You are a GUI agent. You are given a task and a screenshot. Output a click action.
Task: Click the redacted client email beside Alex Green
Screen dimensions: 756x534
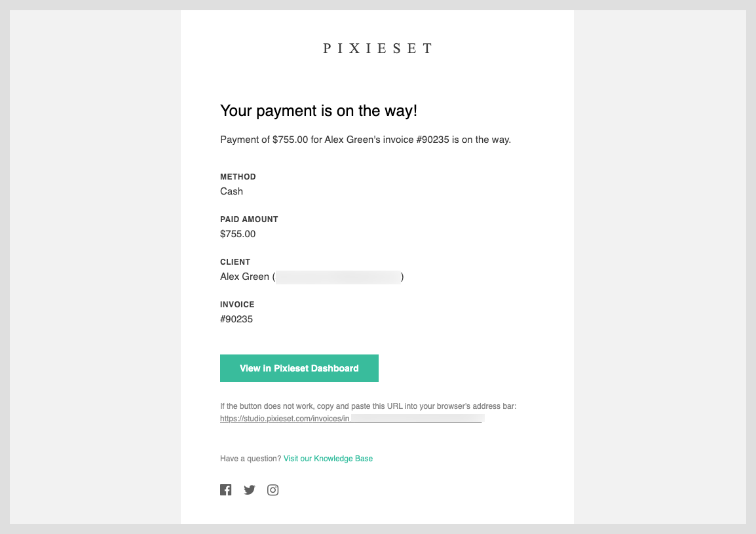339,277
